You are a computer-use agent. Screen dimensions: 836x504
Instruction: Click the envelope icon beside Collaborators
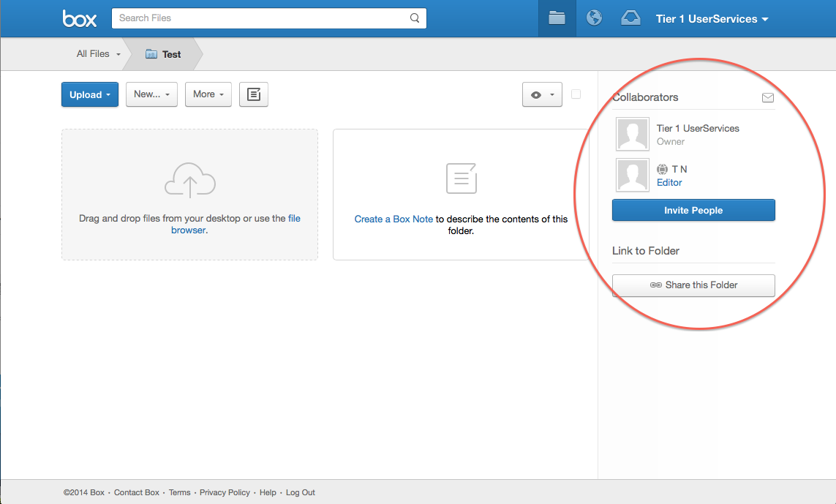[x=767, y=97]
